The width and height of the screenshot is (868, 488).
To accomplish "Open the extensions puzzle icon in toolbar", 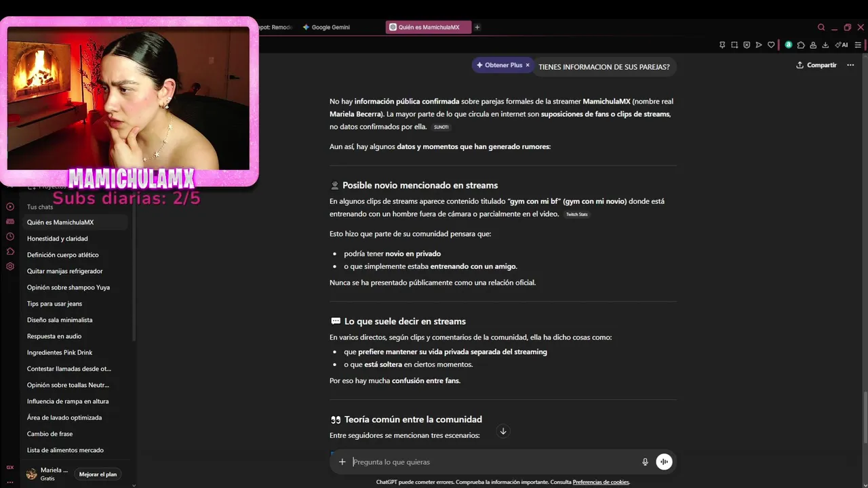I will (801, 45).
